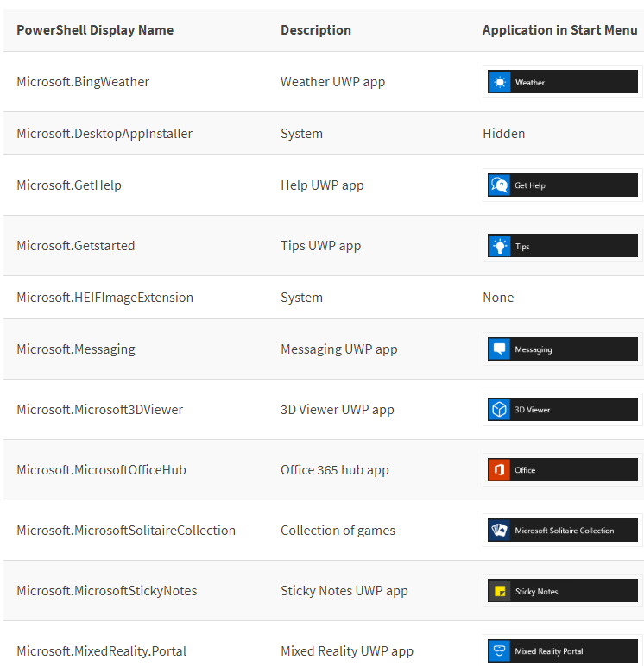
Task: Select the Microsoft.MicrosoftSolitaireCollection cell
Action: (126, 530)
